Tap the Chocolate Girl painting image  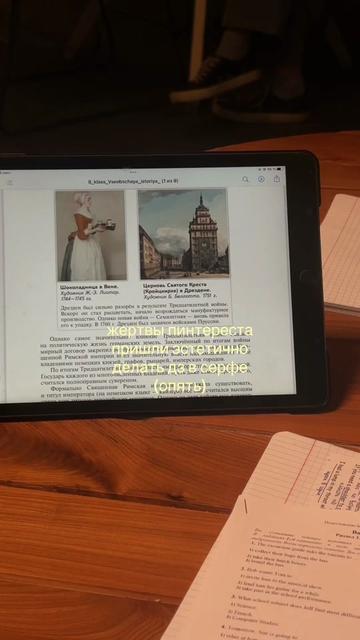coord(91,236)
